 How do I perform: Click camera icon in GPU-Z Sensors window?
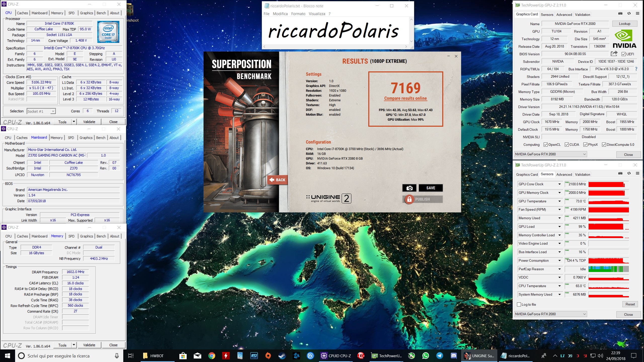click(x=620, y=173)
